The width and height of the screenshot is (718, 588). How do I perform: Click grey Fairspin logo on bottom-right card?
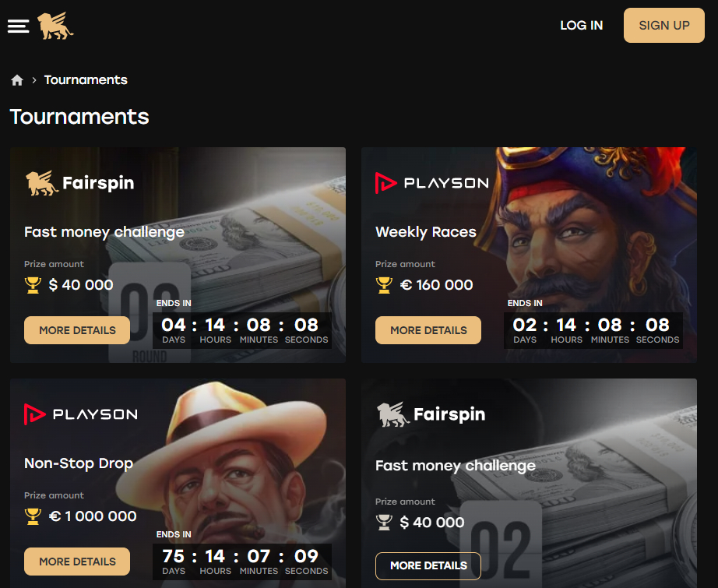431,414
